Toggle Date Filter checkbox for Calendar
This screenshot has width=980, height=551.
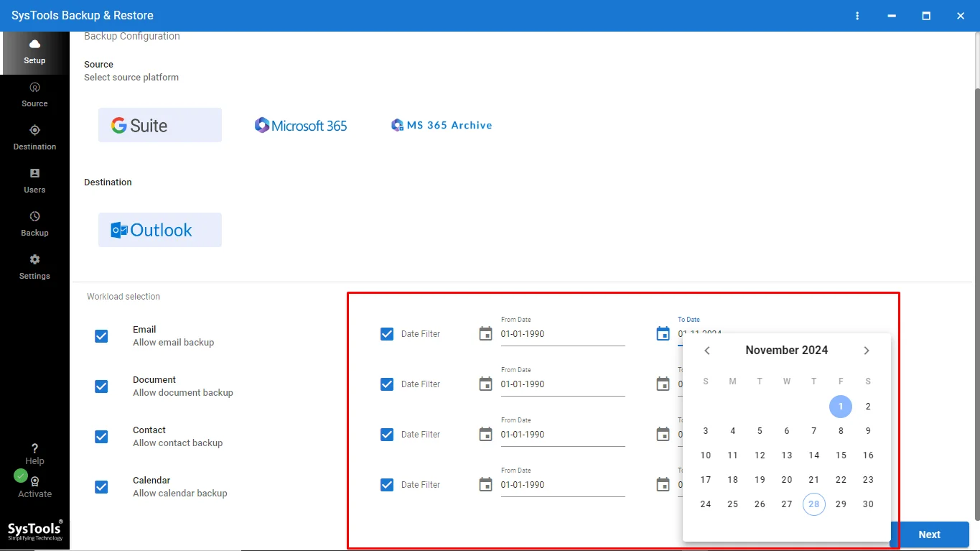click(387, 484)
